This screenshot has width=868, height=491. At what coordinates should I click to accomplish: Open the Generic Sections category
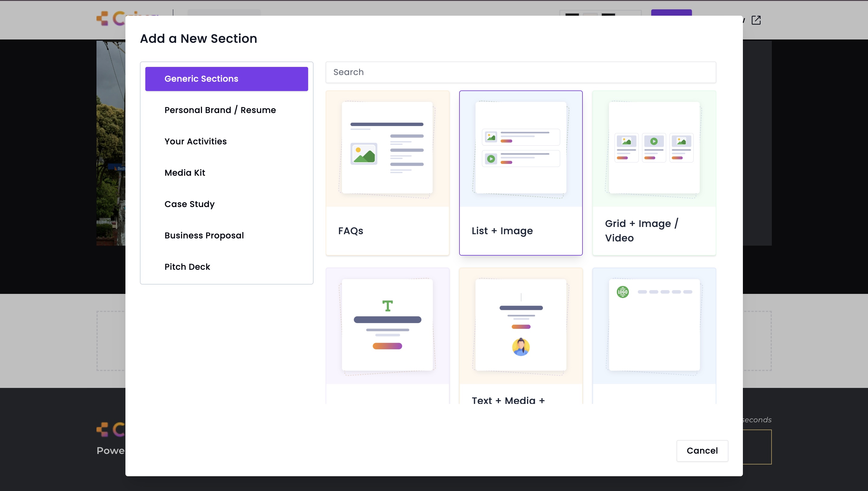point(226,79)
